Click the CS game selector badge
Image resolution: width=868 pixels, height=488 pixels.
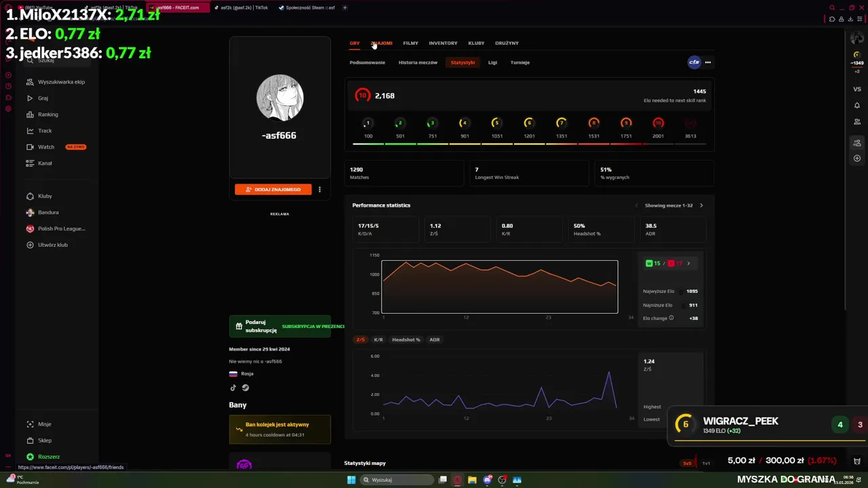click(694, 62)
